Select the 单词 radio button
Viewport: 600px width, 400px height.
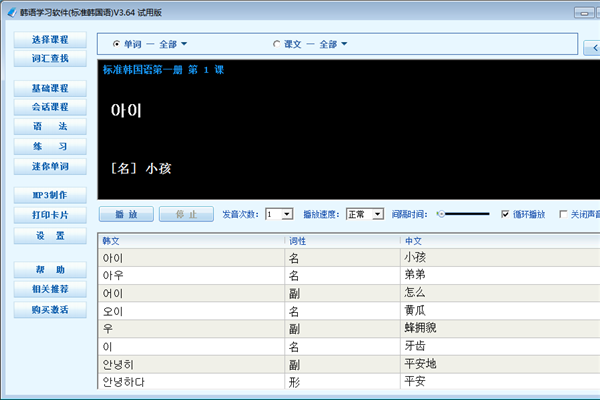[116, 44]
